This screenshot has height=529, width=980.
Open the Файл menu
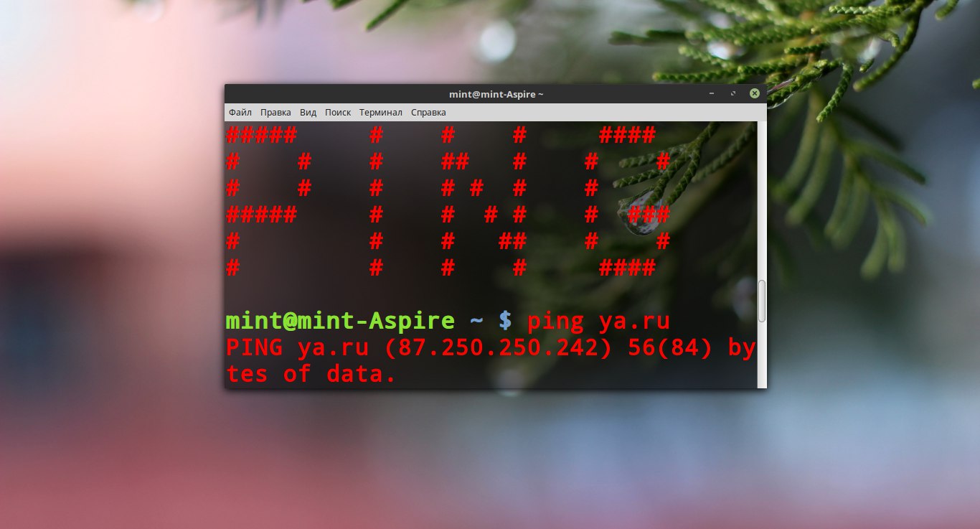(x=240, y=113)
